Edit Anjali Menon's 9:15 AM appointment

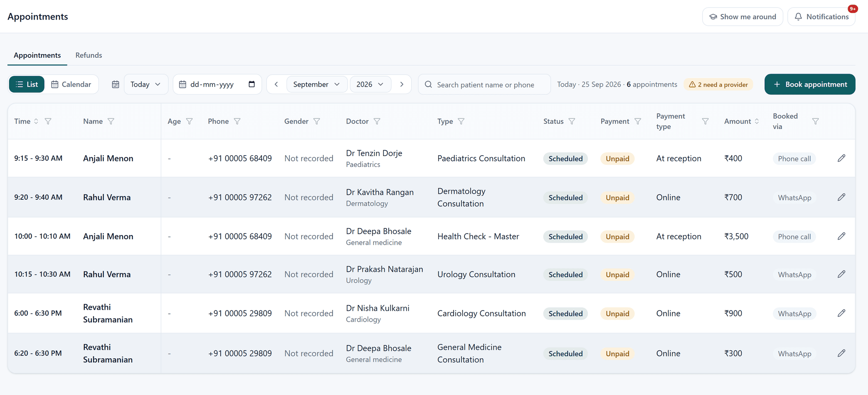(841, 158)
